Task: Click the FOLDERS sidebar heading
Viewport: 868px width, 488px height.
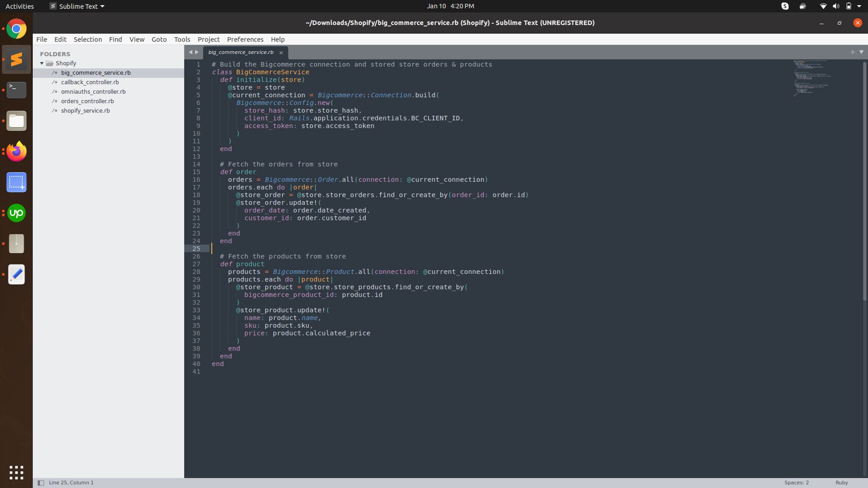Action: (x=55, y=54)
